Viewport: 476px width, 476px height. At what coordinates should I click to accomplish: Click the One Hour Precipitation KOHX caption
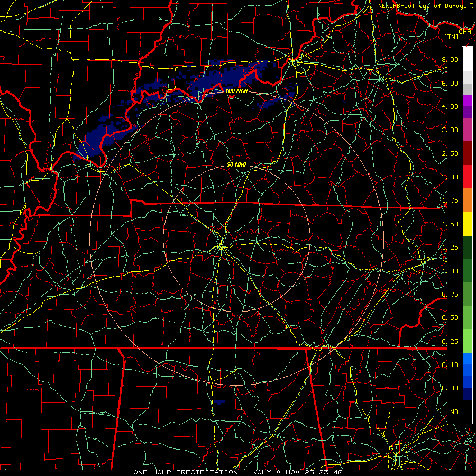click(x=238, y=472)
